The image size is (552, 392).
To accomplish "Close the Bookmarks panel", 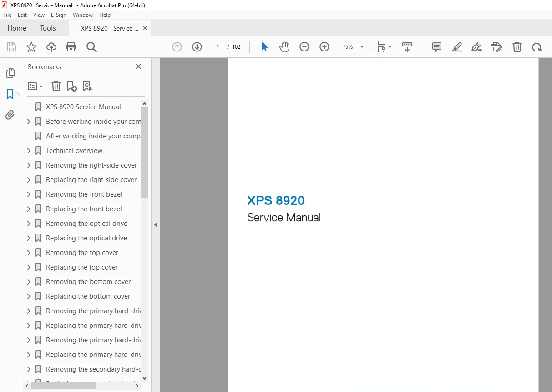I will [x=138, y=66].
